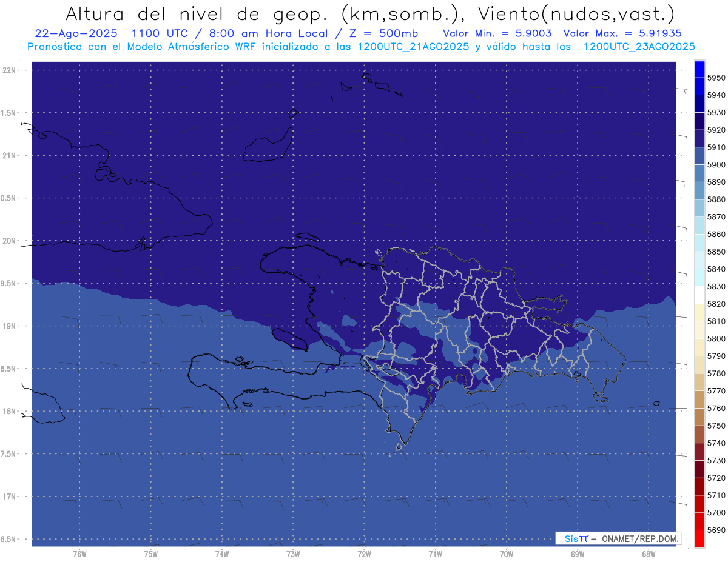
Task: Select the 5890 legend value
Action: [716, 182]
